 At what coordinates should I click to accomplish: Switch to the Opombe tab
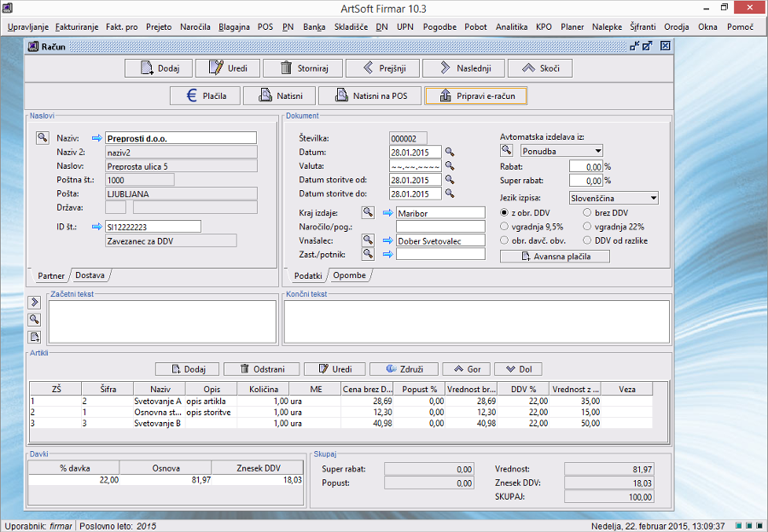(348, 276)
